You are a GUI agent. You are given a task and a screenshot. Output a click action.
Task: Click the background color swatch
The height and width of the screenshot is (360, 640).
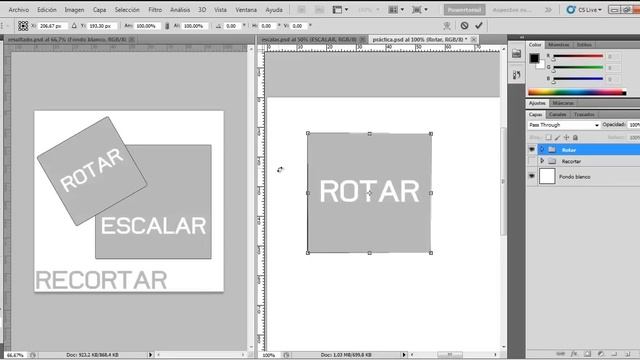[541, 64]
